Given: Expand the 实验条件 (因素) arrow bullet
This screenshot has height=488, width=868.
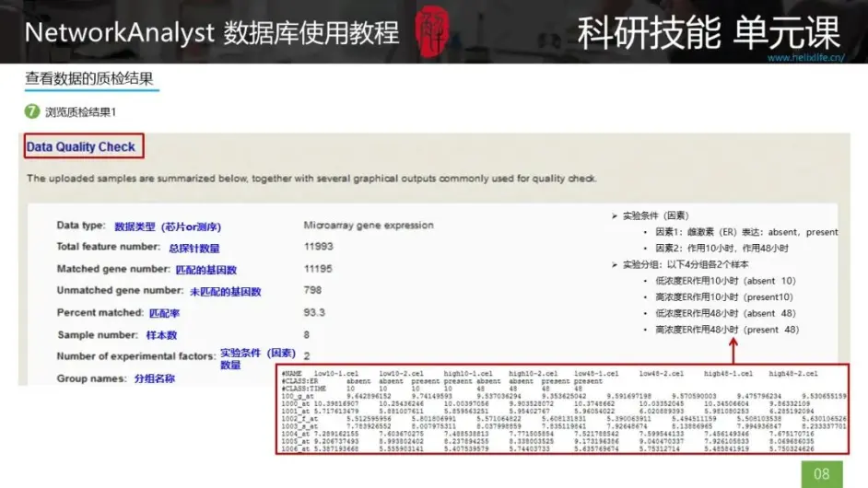Looking at the screenshot, I should [615, 215].
